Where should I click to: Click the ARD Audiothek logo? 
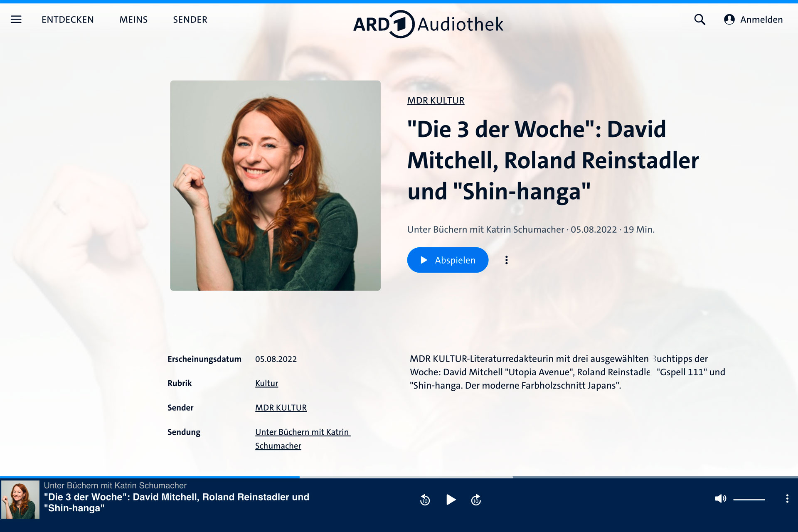coord(428,24)
